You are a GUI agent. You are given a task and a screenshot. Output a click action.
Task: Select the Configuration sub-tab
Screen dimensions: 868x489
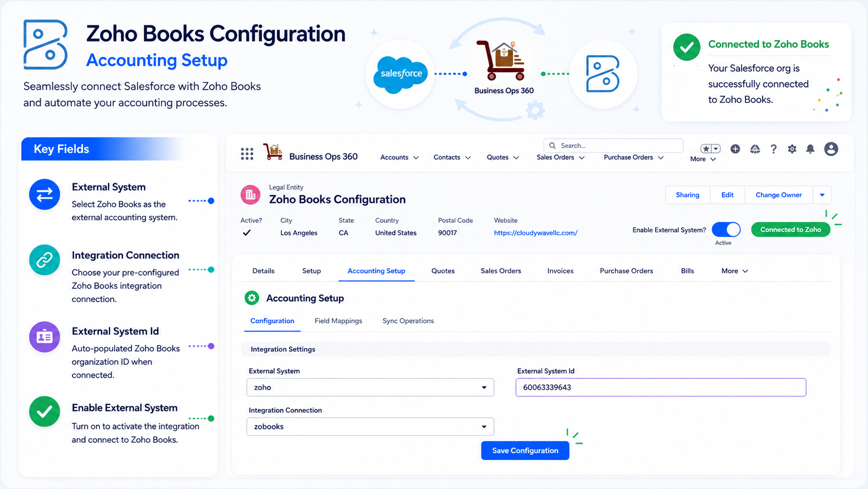272,321
